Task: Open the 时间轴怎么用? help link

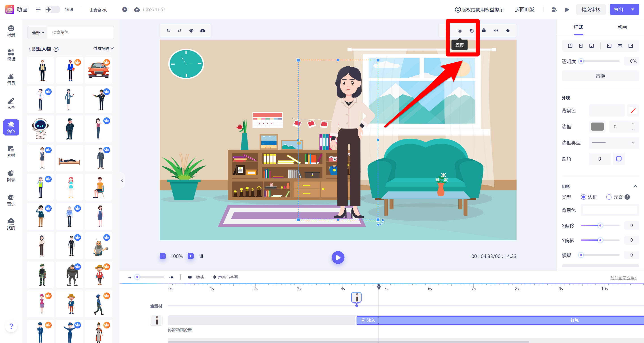Action: [623, 278]
